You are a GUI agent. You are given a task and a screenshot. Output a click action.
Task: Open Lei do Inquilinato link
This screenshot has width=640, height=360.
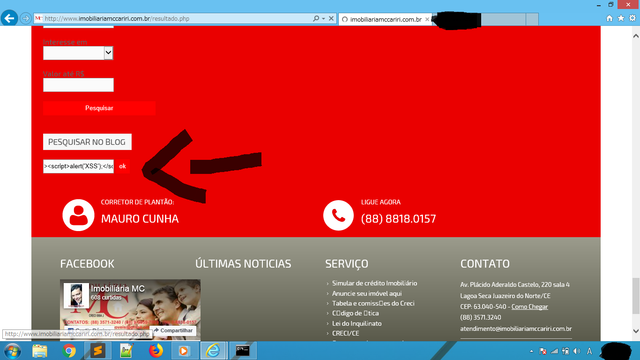[357, 324]
